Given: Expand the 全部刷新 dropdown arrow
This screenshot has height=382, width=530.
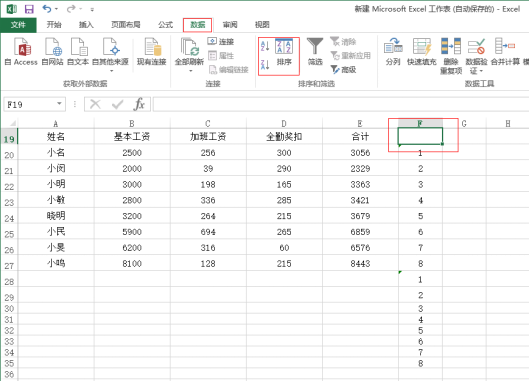Looking at the screenshot, I should tap(191, 71).
